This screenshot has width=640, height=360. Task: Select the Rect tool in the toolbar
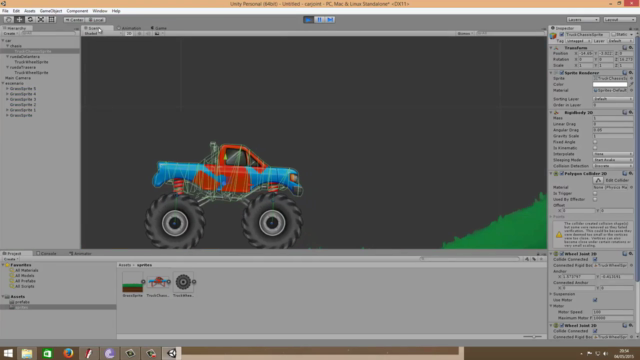[51, 20]
